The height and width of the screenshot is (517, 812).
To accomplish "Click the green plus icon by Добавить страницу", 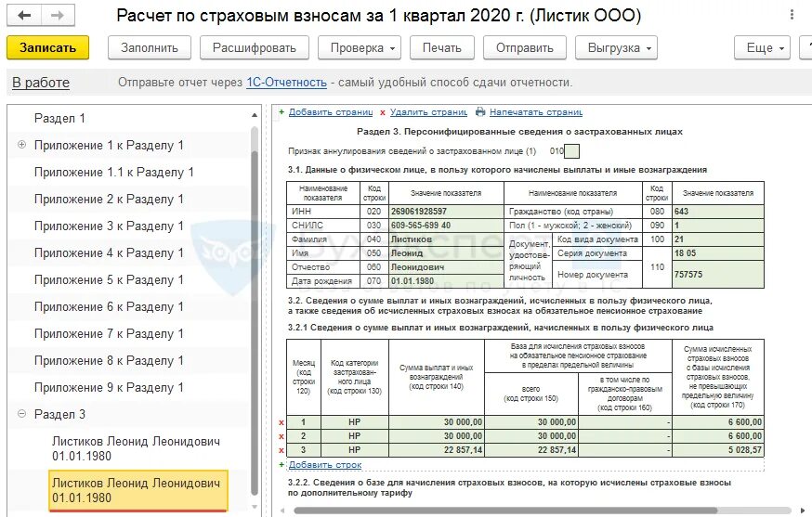I will [x=282, y=111].
